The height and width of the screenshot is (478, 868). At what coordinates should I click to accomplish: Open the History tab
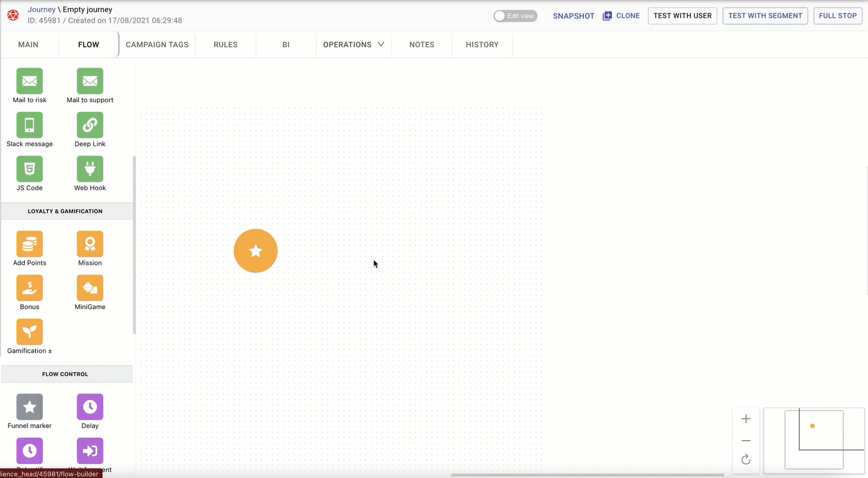(482, 45)
